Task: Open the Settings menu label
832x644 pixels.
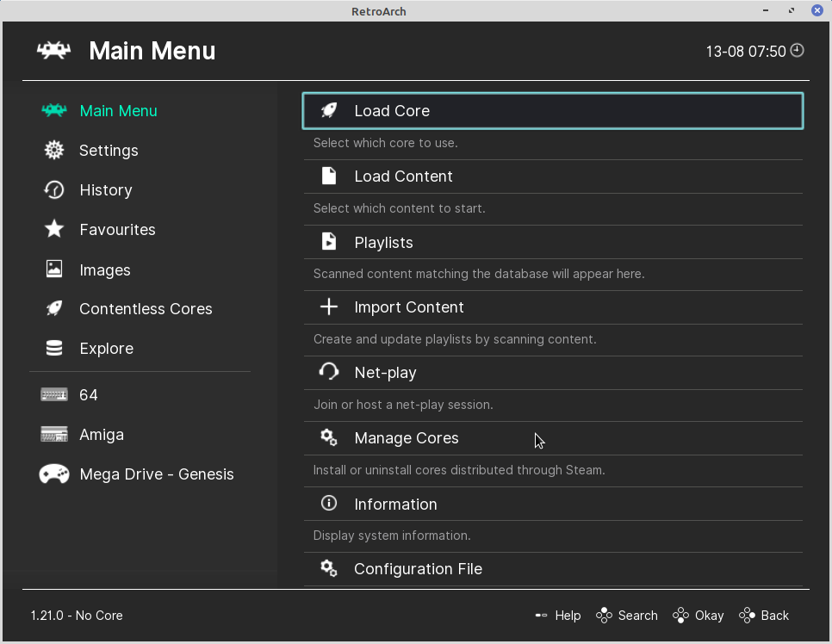Action: click(109, 151)
